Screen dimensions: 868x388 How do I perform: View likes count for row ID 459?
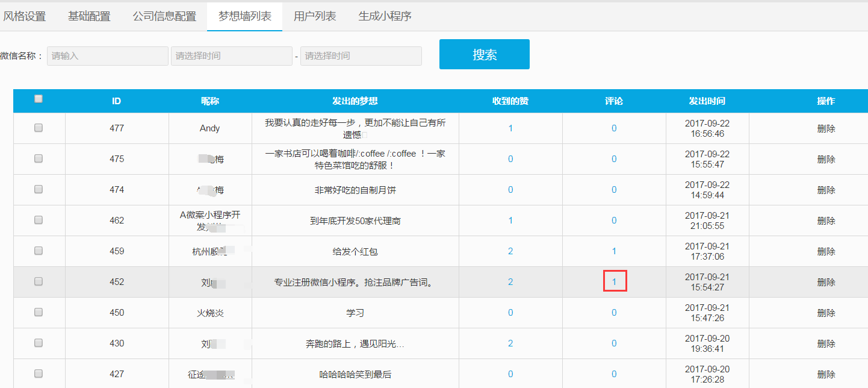coord(510,251)
